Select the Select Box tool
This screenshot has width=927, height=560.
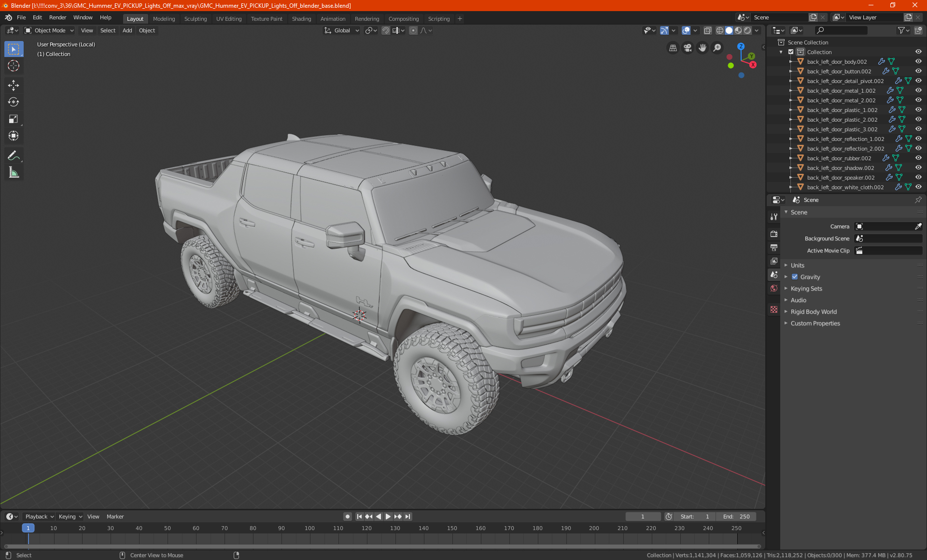click(x=14, y=49)
